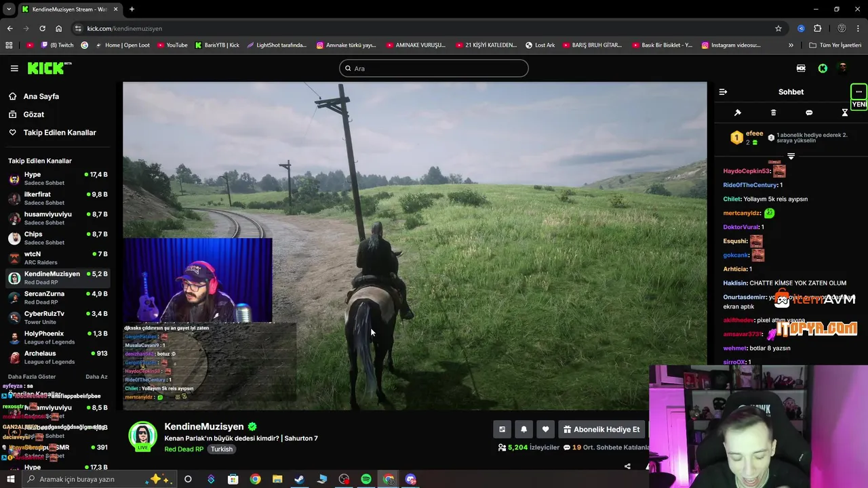Viewport: 868px width, 488px height.
Task: Open the KendineMuzisyen channel name link
Action: (x=204, y=427)
